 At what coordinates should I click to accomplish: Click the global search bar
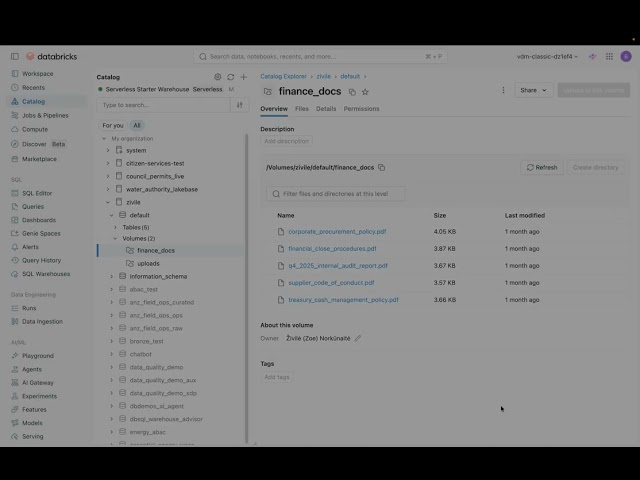[320, 56]
